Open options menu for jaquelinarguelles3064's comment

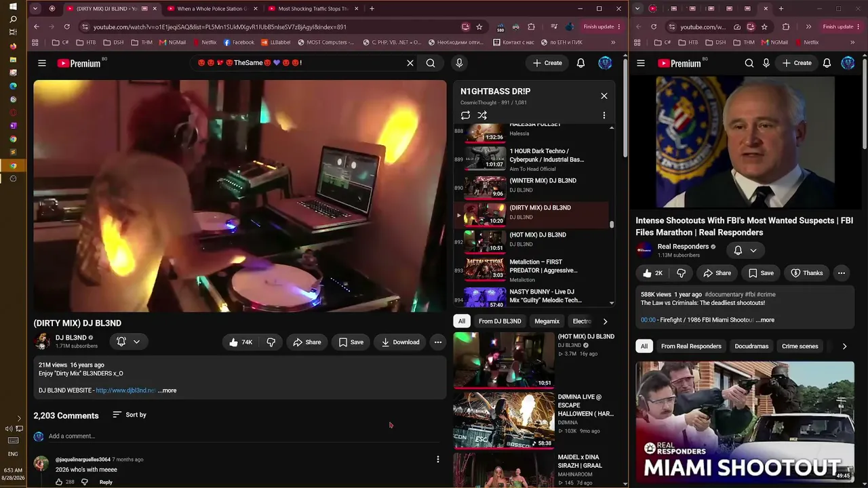tap(438, 460)
